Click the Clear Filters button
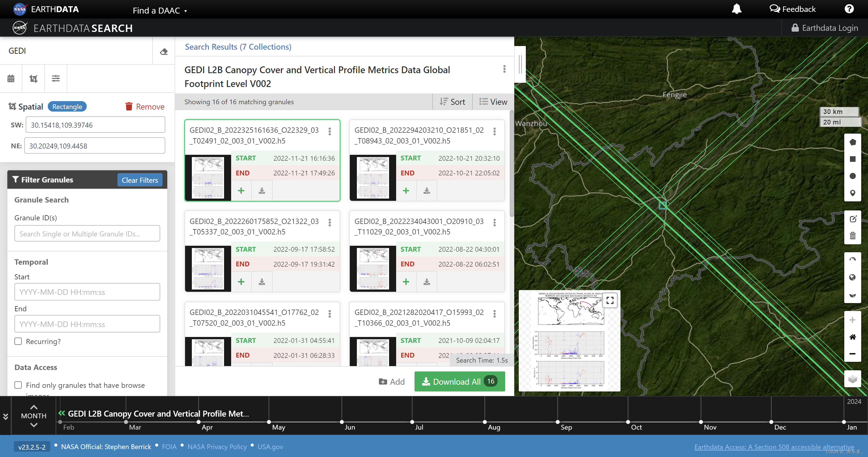Viewport: 868px width, 457px height. [140, 180]
